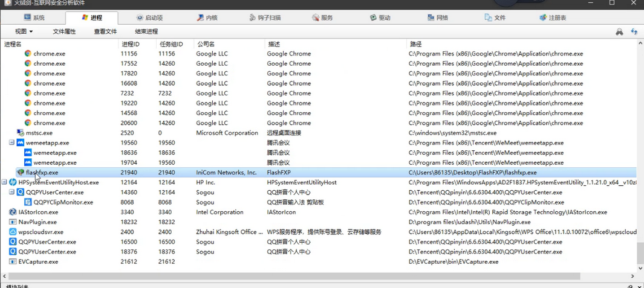644x288 pixels.
Task: Switch to the 启动项 tab
Action: 150,18
